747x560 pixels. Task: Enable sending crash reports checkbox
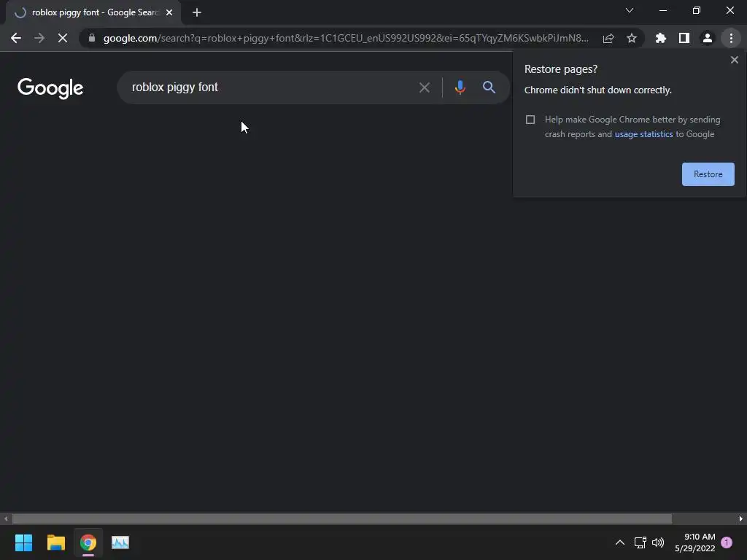[x=530, y=120]
